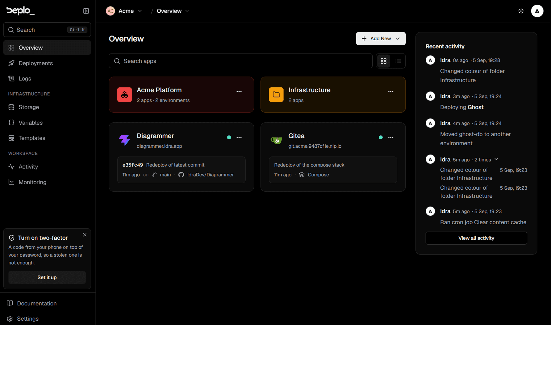Open the Acme Platform more options menu
This screenshot has width=551, height=392.
pos(239,91)
